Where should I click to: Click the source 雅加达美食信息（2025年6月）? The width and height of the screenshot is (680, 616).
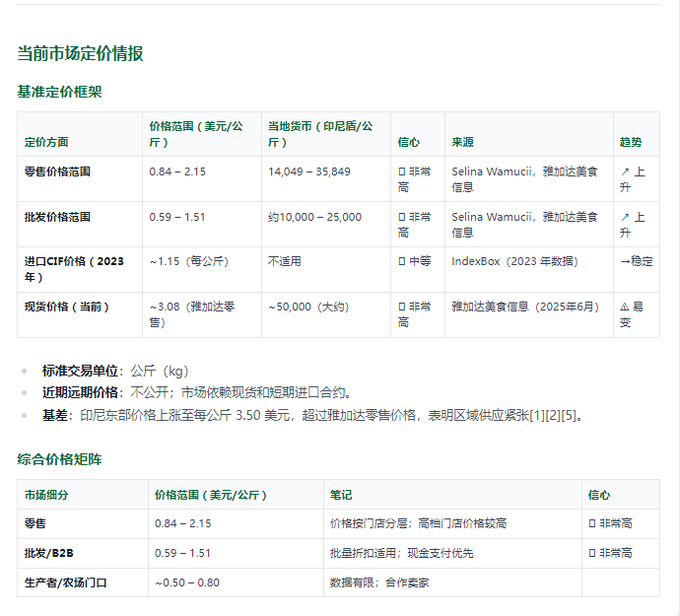pos(525,307)
